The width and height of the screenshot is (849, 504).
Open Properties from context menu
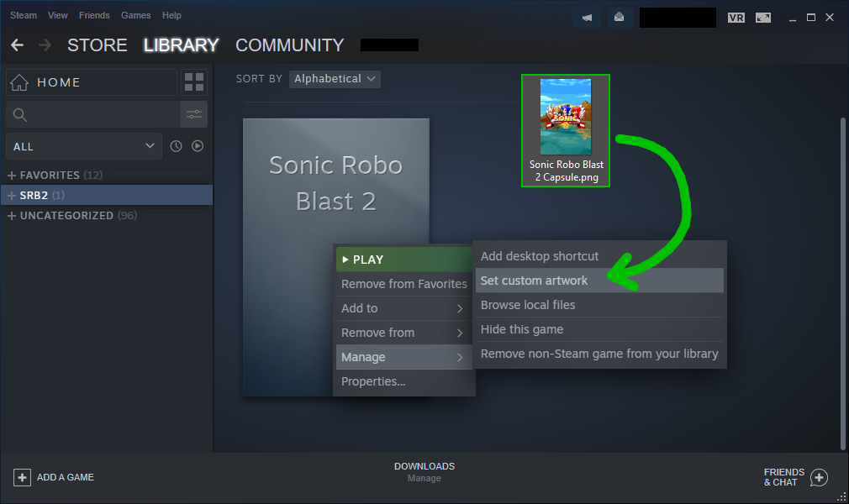click(404, 381)
